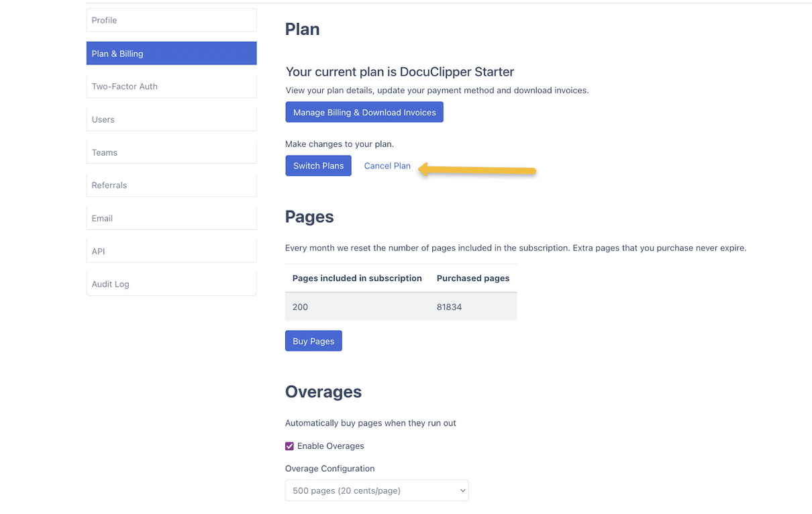Click the Pages included in subscription header
Image resolution: width=812 pixels, height=514 pixels.
pyautogui.click(x=357, y=278)
